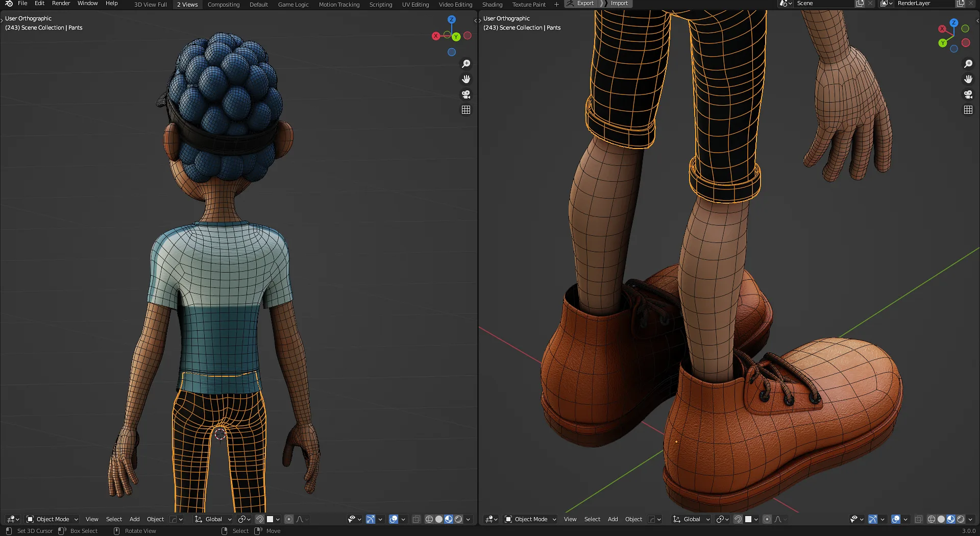This screenshot has height=536, width=980.
Task: Enable the snapping magnet icon
Action: 259,519
